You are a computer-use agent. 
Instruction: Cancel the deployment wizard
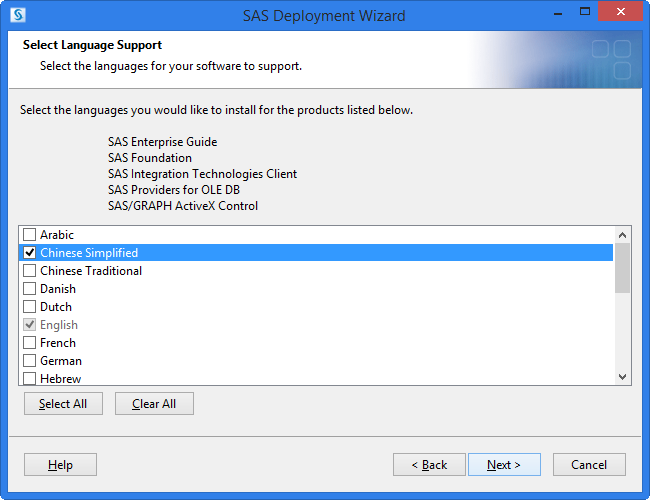[x=589, y=465]
